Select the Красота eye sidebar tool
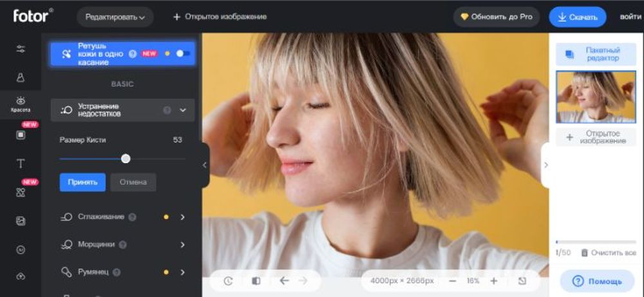The height and width of the screenshot is (297, 644). (21, 104)
